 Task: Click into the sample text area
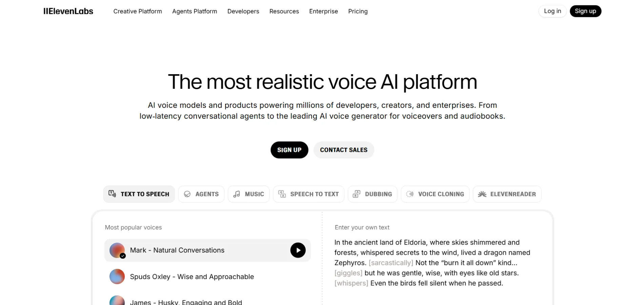(x=432, y=263)
